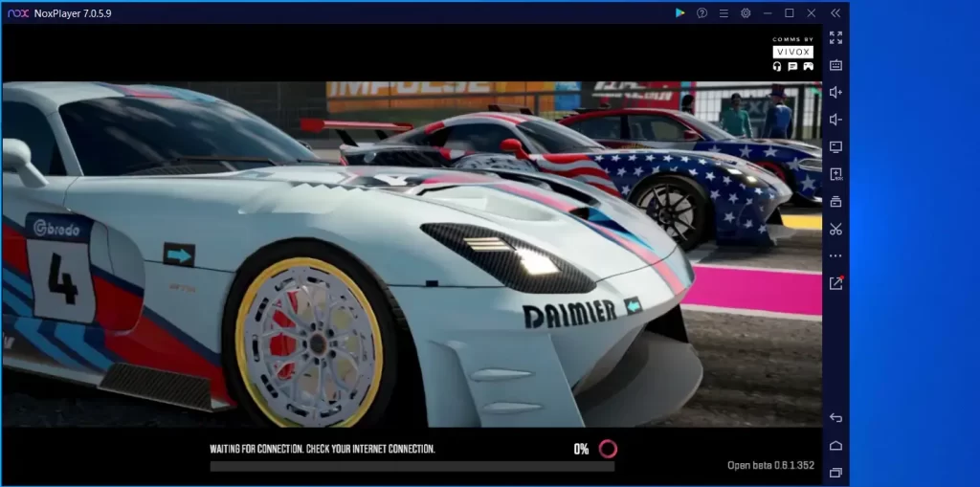Open the multi-instance manager icon
Viewport: 980px width, 487px height.
click(x=835, y=201)
